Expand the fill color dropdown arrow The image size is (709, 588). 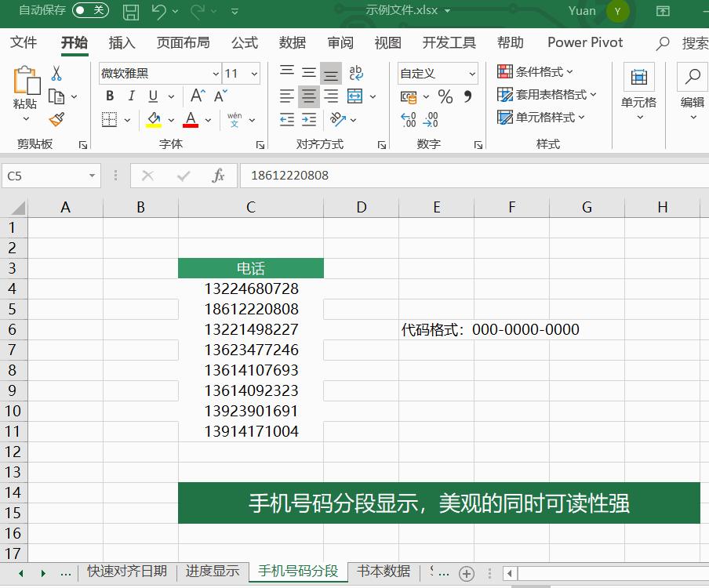[169, 120]
